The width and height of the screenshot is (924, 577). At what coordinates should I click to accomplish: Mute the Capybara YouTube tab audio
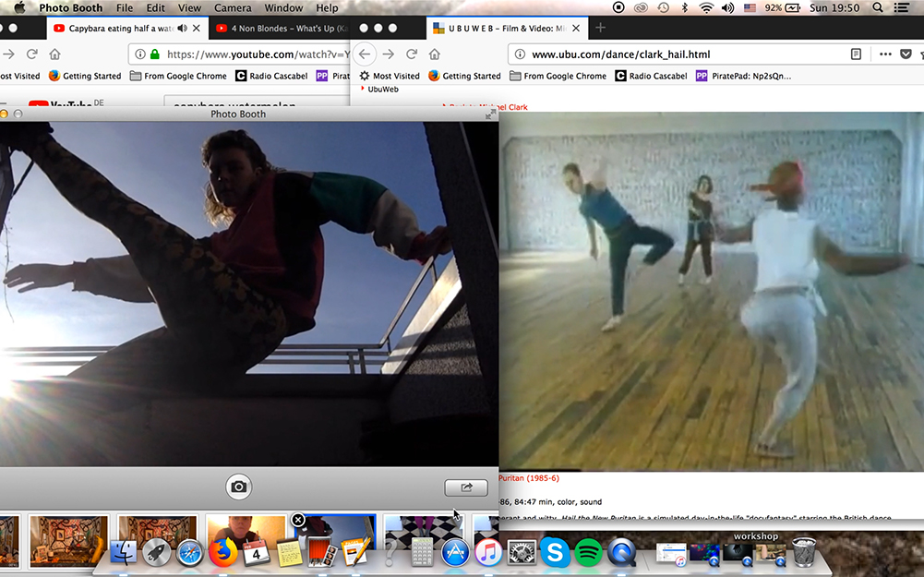(x=181, y=29)
